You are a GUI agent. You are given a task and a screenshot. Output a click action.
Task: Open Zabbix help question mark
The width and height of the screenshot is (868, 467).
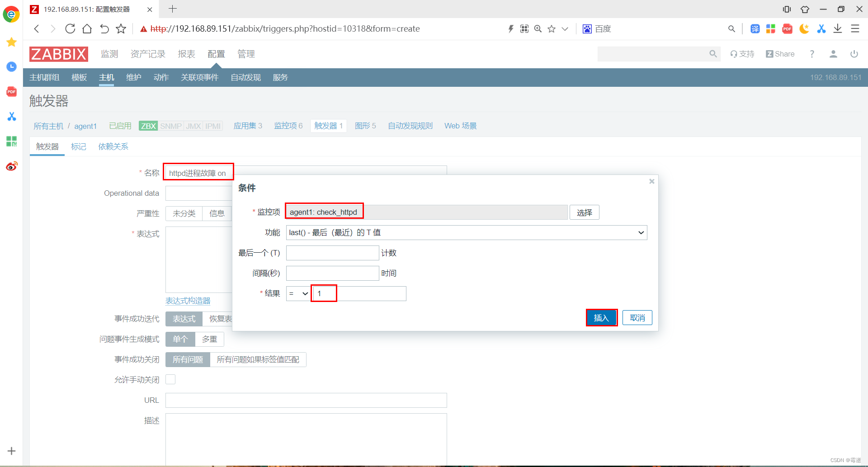(812, 54)
